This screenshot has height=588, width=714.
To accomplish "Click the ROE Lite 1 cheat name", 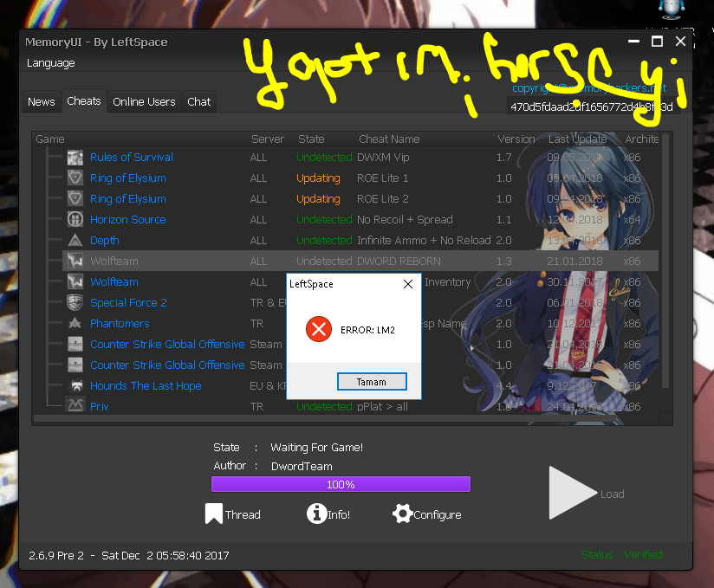I will [382, 178].
